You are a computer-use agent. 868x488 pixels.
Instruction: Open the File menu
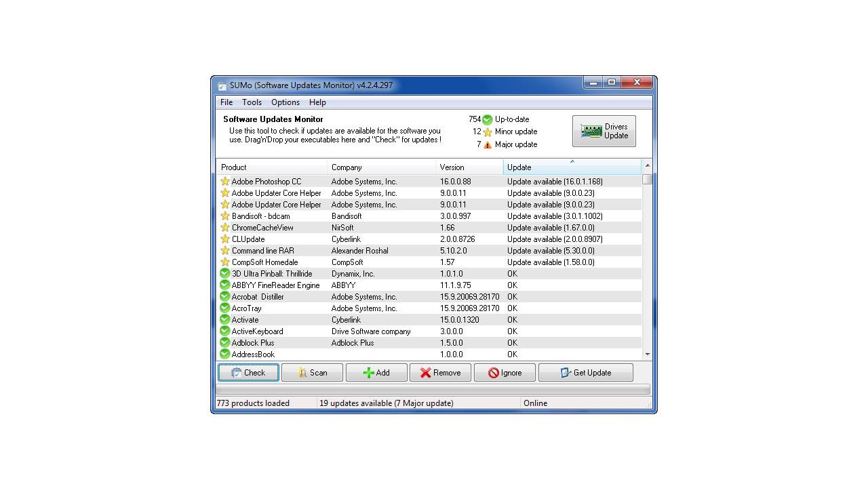226,102
